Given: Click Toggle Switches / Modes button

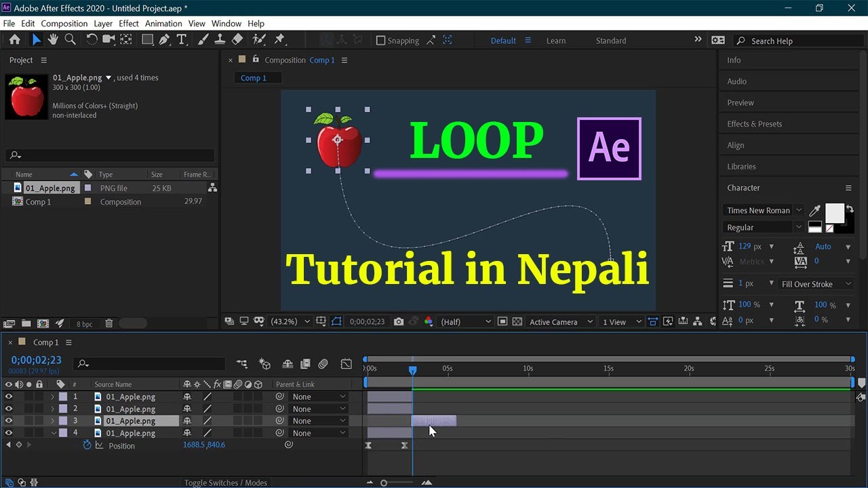Looking at the screenshot, I should (x=226, y=483).
